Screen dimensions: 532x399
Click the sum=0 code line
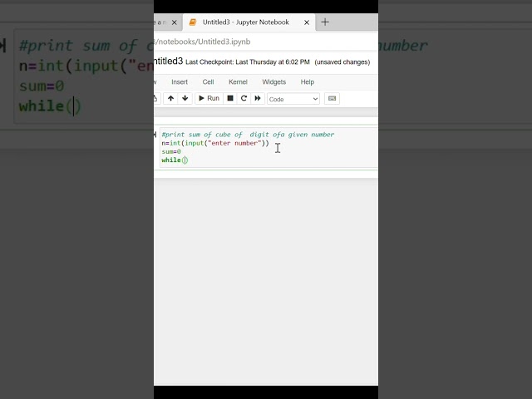click(x=171, y=151)
